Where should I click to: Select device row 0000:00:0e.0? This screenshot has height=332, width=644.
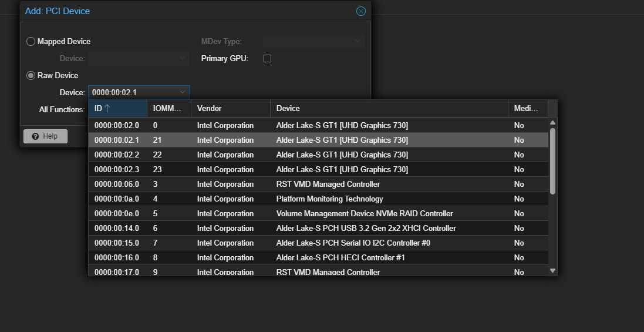[x=318, y=214]
